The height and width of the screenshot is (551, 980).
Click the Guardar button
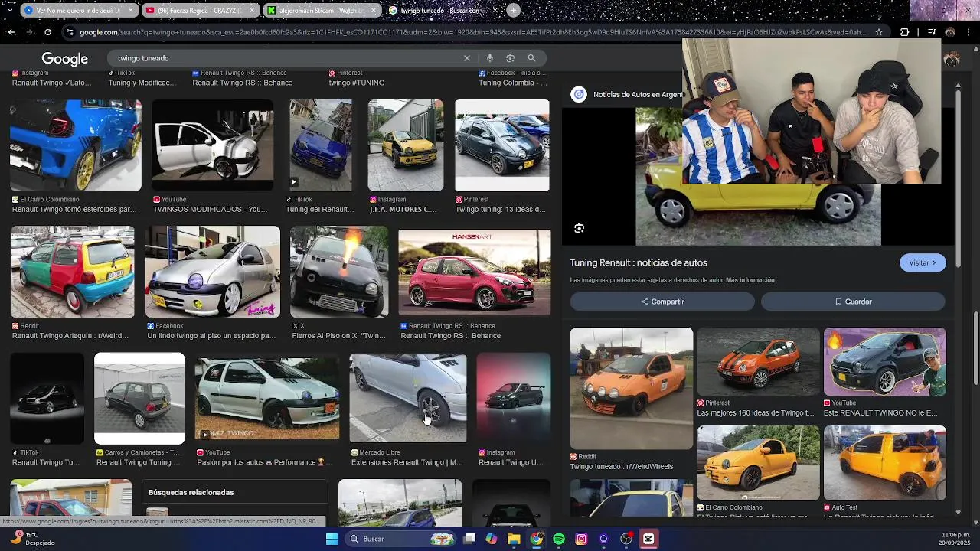click(853, 302)
